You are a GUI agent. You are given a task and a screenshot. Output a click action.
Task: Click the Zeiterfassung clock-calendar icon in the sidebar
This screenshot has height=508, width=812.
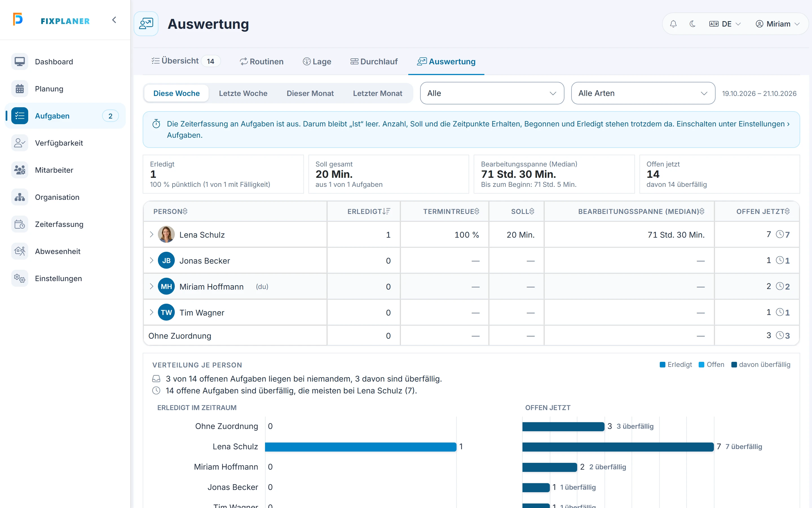click(20, 224)
